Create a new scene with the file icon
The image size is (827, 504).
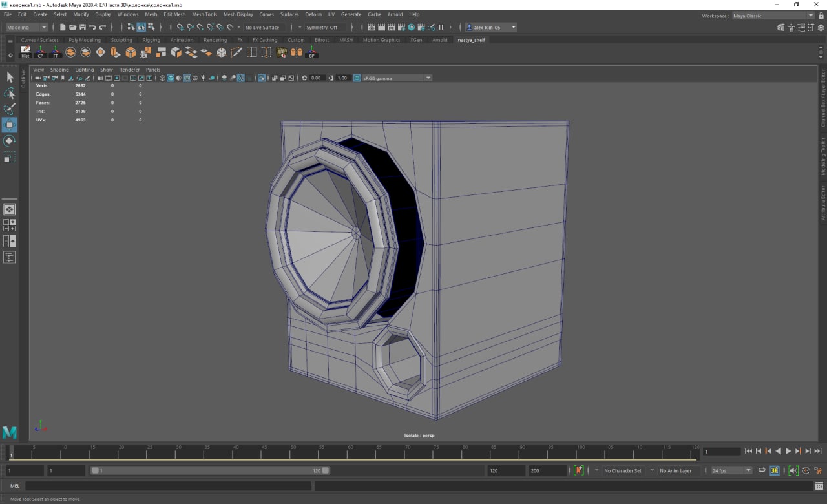[x=63, y=27]
